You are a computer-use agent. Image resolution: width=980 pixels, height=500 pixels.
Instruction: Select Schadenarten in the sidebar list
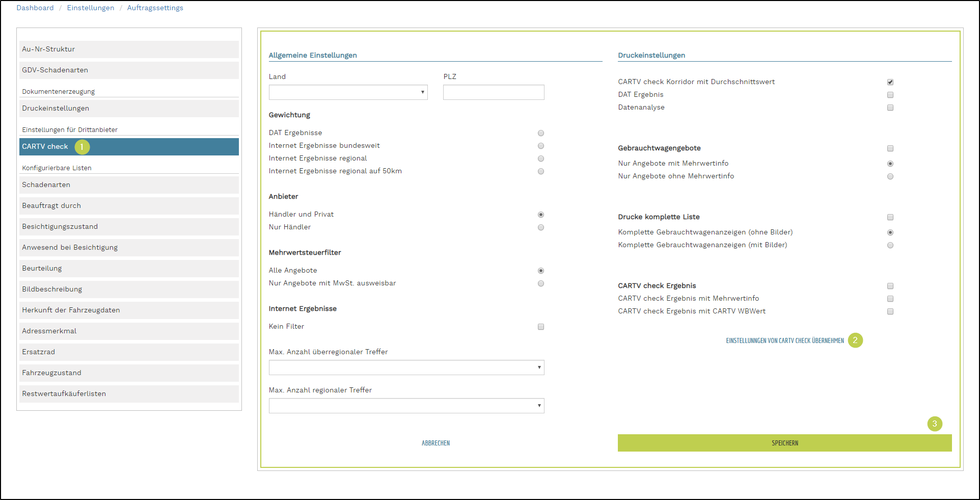click(x=129, y=185)
